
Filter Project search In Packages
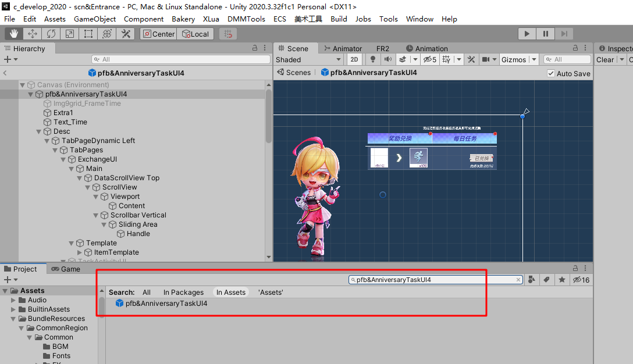click(x=183, y=292)
